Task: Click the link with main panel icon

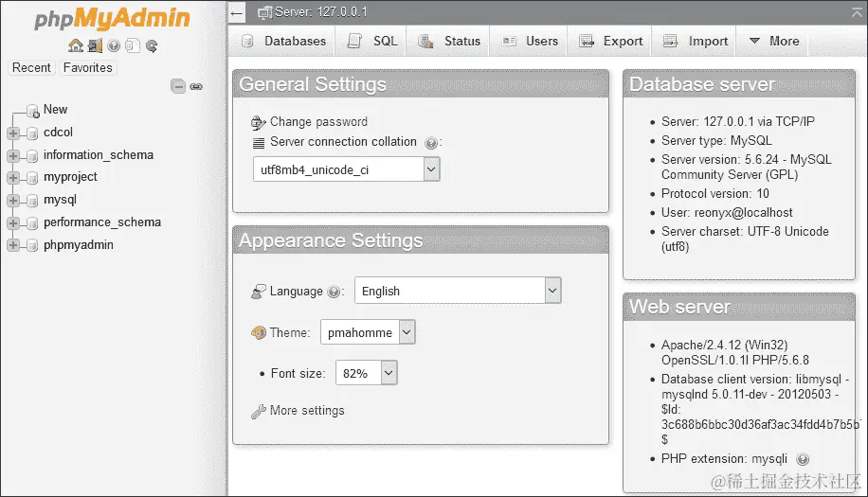Action: [196, 86]
